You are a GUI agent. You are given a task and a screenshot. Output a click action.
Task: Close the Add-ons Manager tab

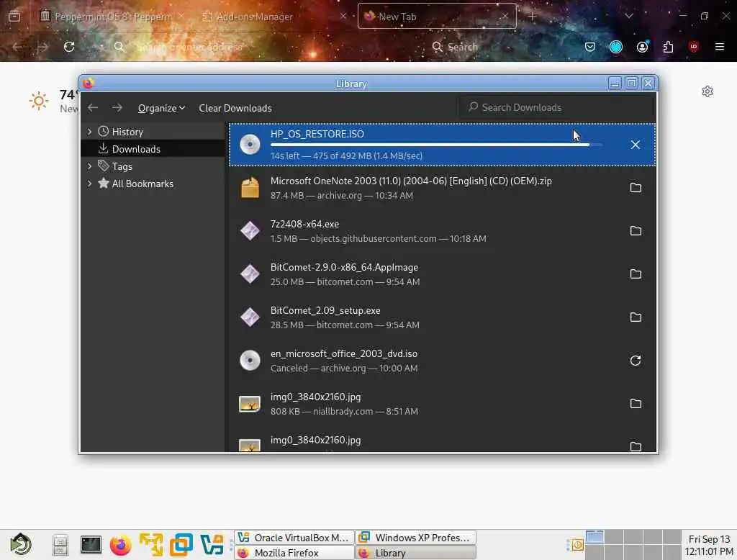tap(343, 16)
